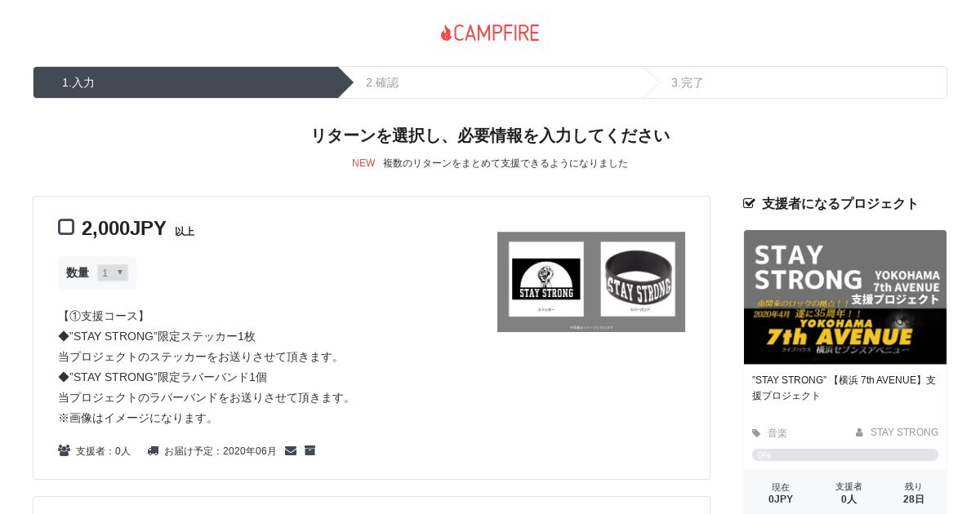The height and width of the screenshot is (514, 980).
Task: Click the 0% funding progress bar
Action: [x=845, y=454]
